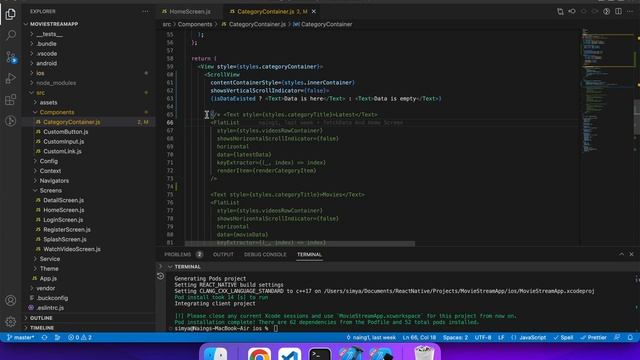Open the Search view in activity bar
640x360 pixels.
coord(11,35)
